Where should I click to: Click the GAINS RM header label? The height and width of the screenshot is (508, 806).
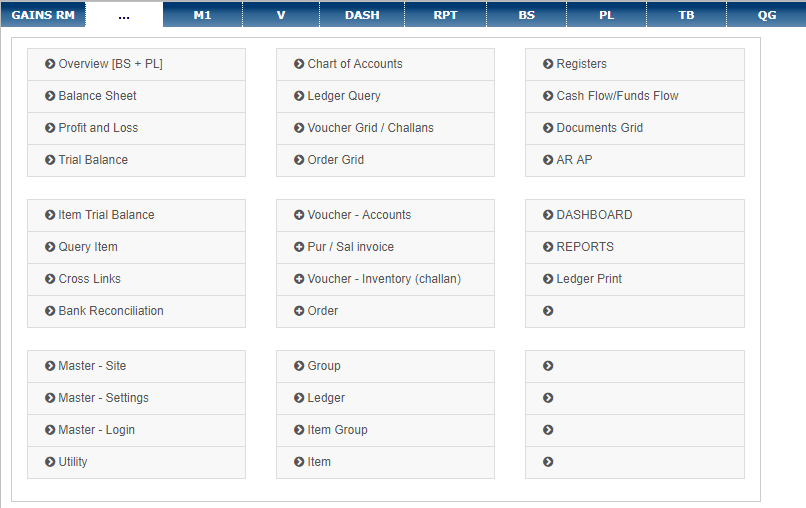(43, 15)
